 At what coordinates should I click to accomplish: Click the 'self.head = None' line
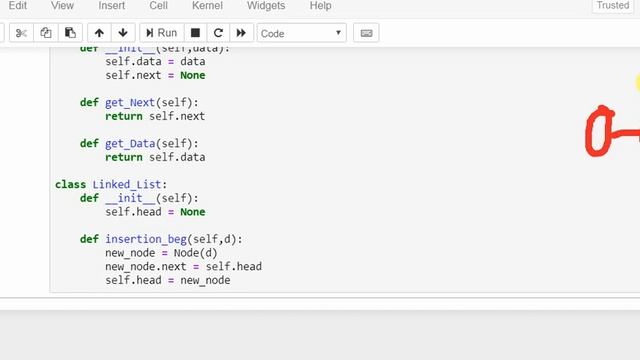pyautogui.click(x=155, y=212)
